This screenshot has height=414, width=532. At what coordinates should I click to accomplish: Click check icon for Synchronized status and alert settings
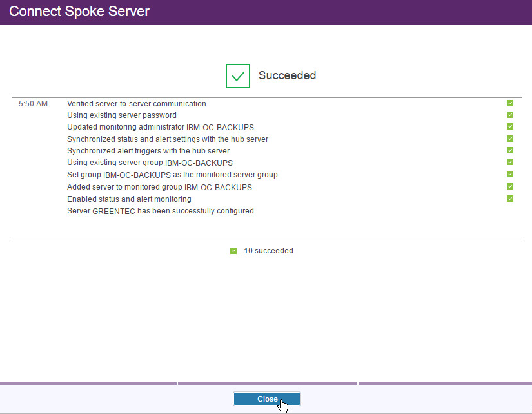[510, 139]
